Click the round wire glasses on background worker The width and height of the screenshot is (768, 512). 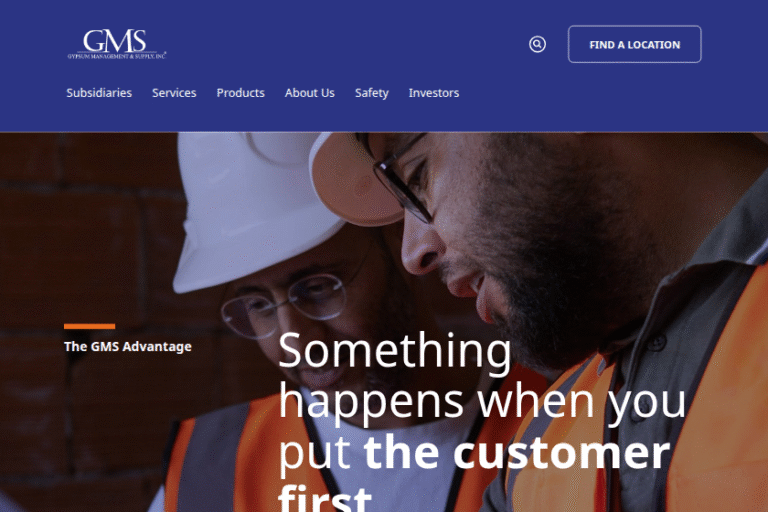coord(284,304)
